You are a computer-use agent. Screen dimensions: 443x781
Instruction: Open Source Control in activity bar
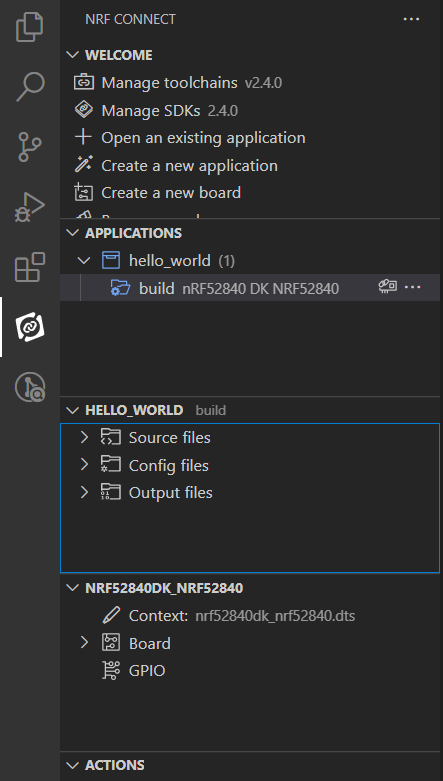coord(30,146)
